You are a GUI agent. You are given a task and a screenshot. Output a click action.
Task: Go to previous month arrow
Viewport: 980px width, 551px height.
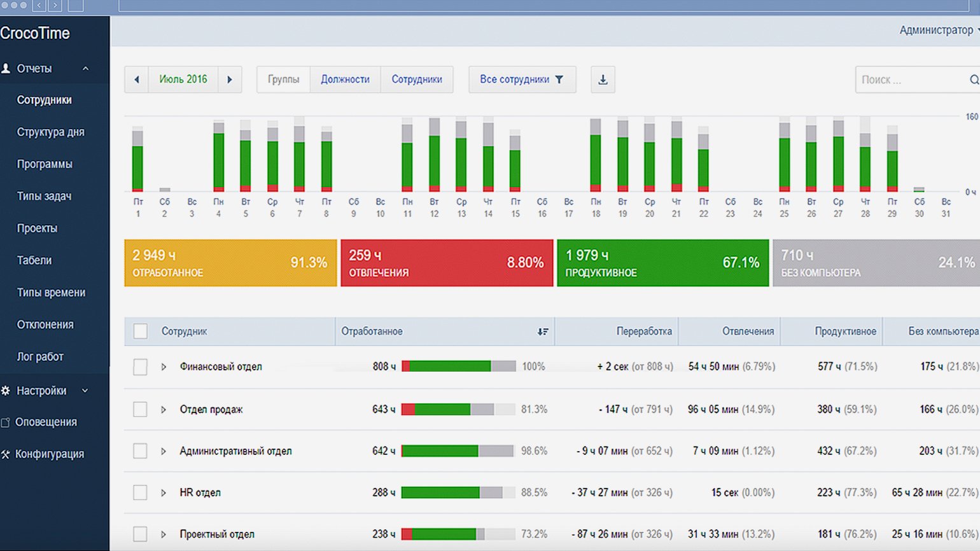click(x=136, y=80)
